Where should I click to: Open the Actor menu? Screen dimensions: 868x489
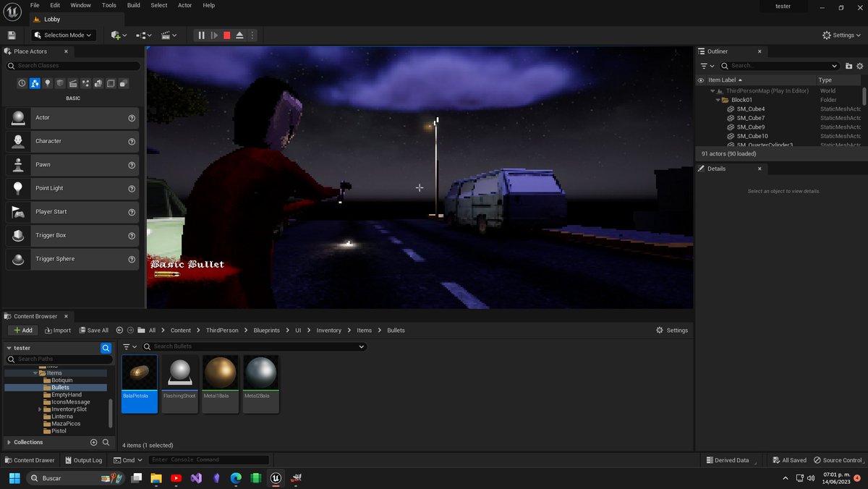pyautogui.click(x=184, y=5)
